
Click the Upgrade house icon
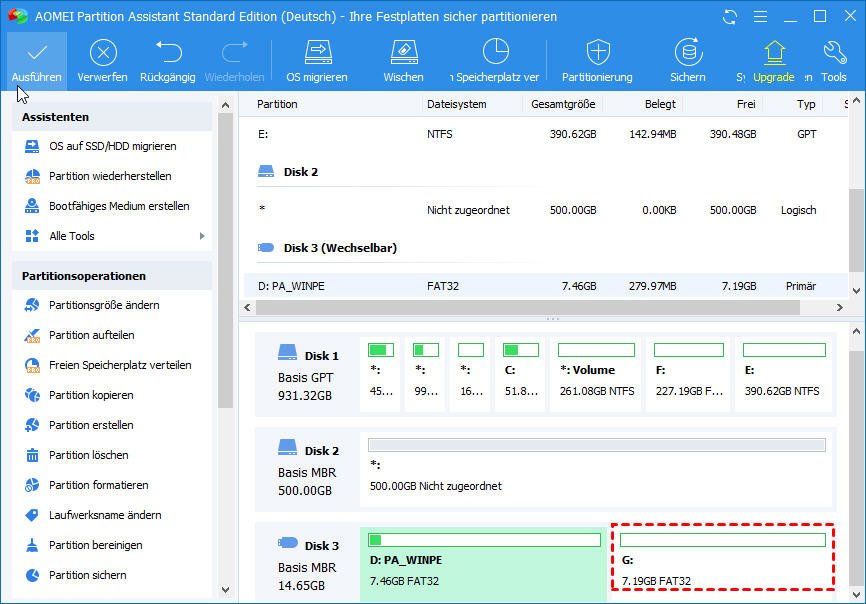773,53
